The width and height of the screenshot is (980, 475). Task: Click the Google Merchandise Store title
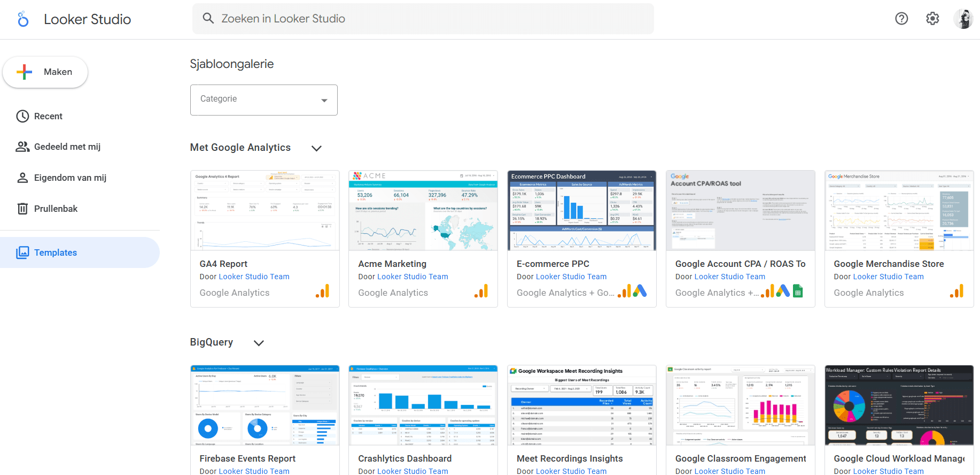889,264
